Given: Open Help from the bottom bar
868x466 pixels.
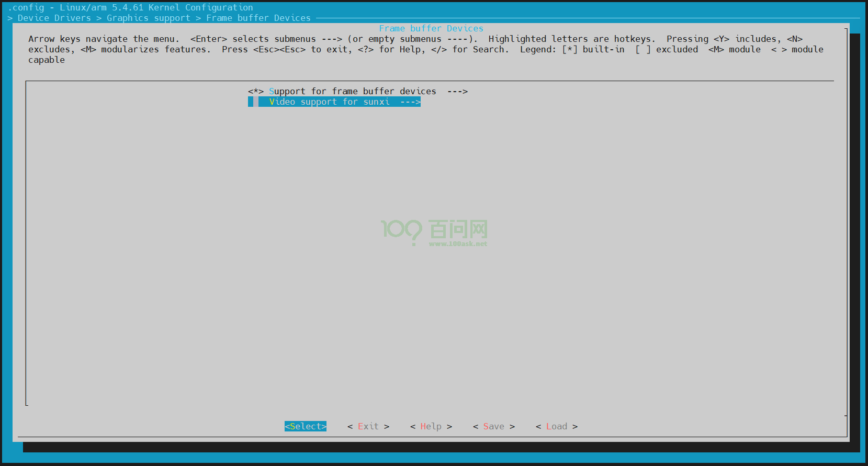Looking at the screenshot, I should click(431, 426).
